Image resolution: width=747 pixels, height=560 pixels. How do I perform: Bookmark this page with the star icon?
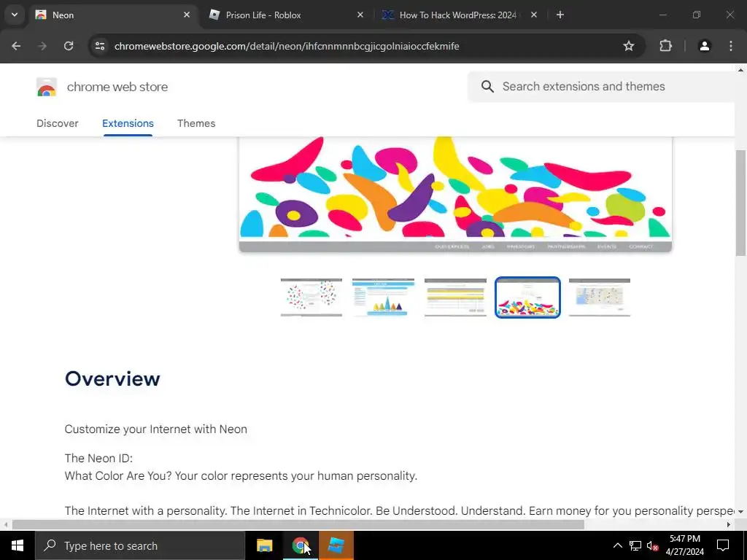pyautogui.click(x=629, y=46)
